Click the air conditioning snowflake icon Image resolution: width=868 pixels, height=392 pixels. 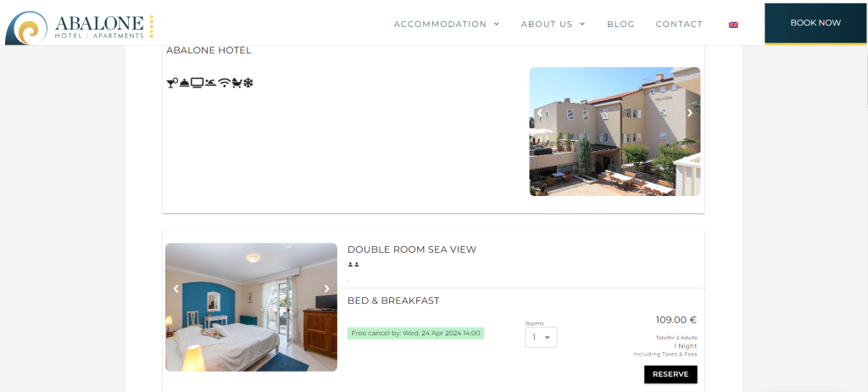pyautogui.click(x=248, y=83)
